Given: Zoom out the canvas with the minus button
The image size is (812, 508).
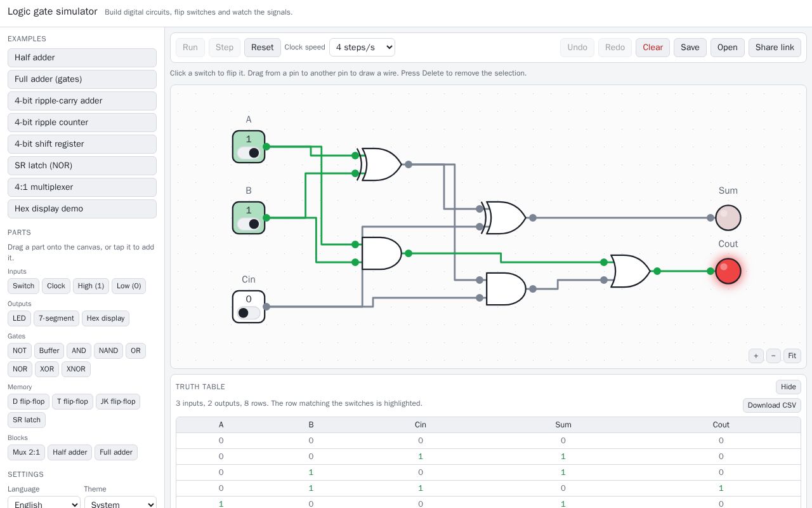Looking at the screenshot, I should click(x=773, y=356).
